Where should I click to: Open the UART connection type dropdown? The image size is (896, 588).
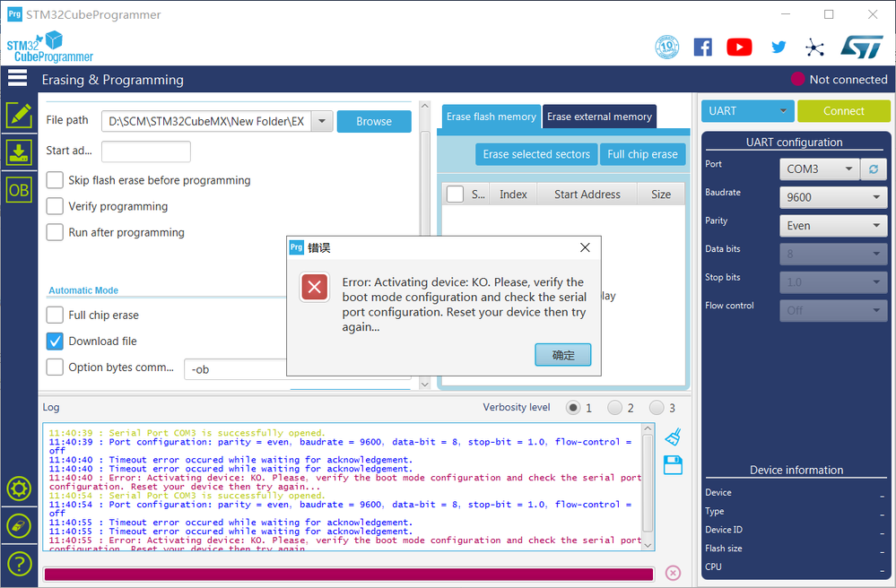point(747,111)
